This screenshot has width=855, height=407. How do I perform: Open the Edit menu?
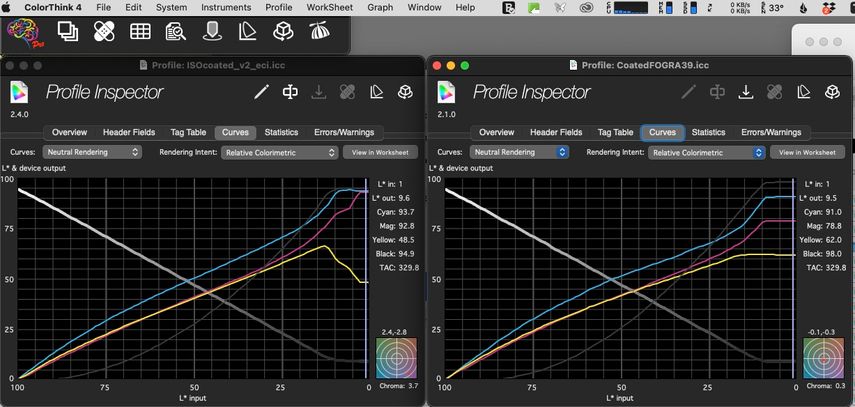pos(133,8)
